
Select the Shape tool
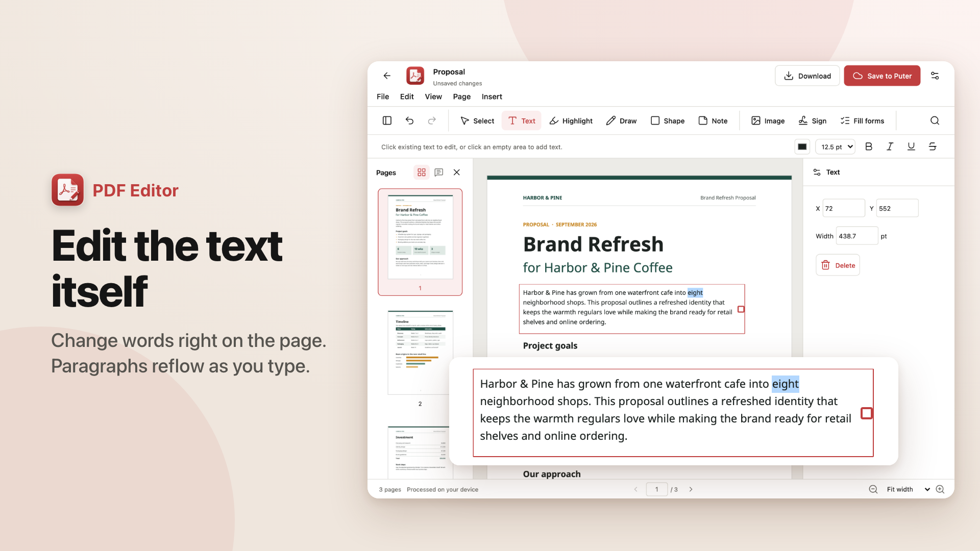(x=668, y=121)
